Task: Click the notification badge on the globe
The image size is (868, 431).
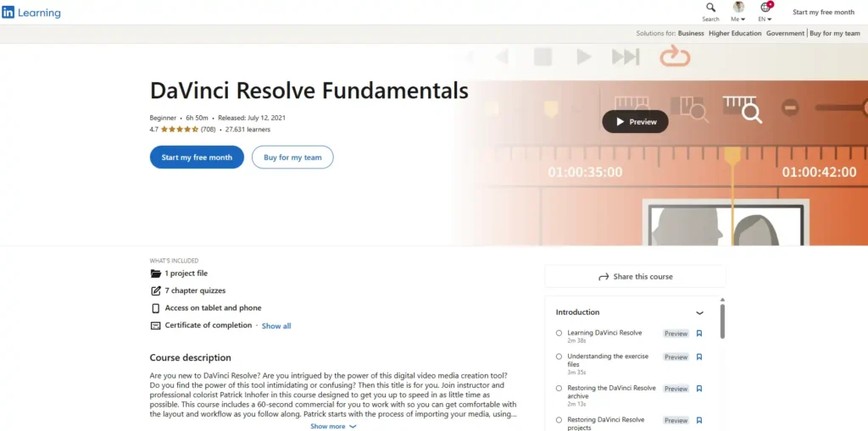Action: tap(770, 4)
